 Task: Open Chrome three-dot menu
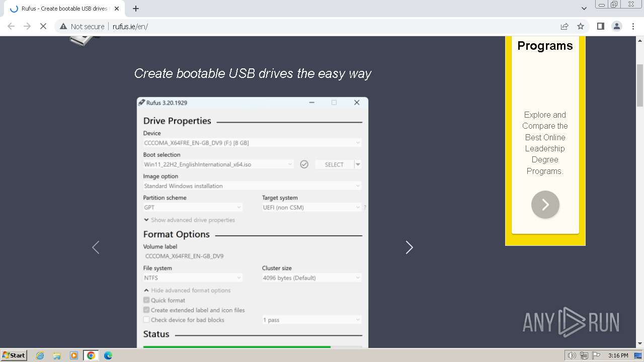pyautogui.click(x=633, y=26)
